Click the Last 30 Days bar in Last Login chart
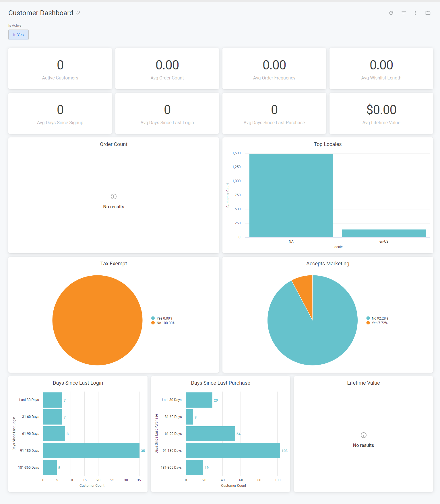Viewport: 440px width, 504px height. pos(53,400)
